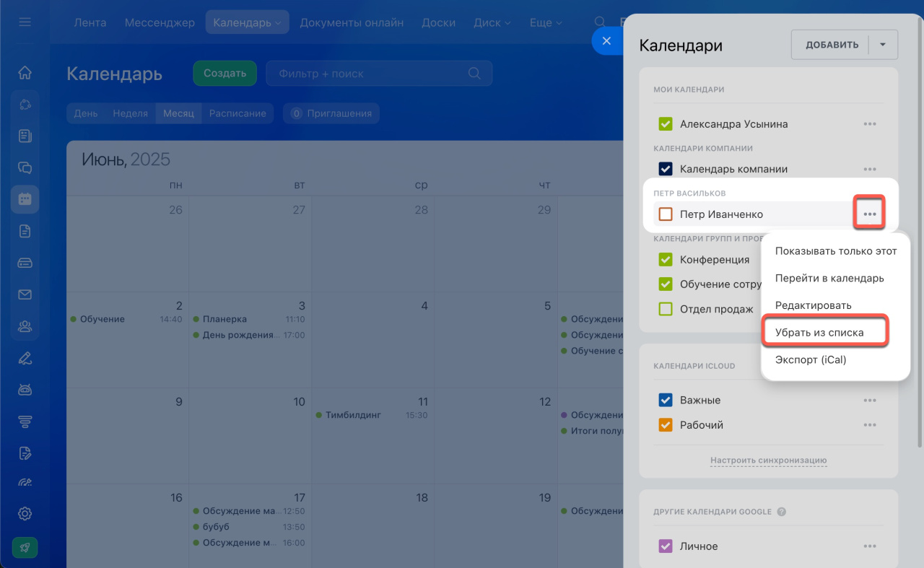The width and height of the screenshot is (924, 568).
Task: Click the Настроить синхронизацию link
Action: tap(768, 460)
